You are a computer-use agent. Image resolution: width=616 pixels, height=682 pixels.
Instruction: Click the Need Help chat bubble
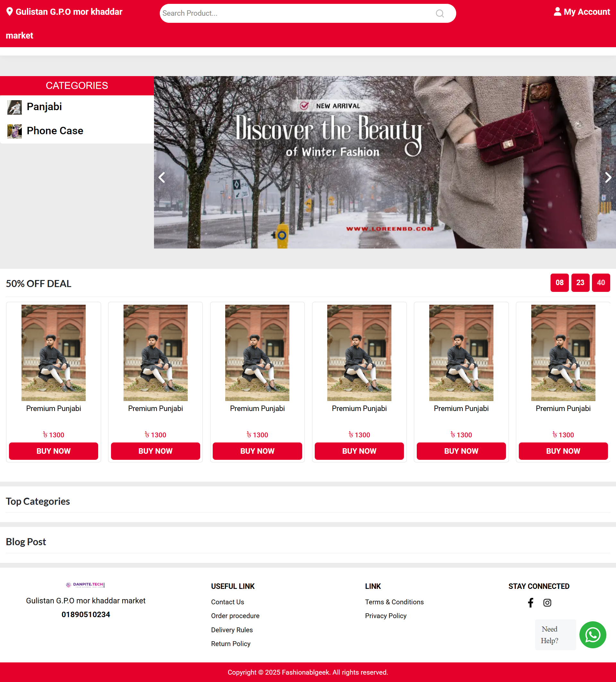pyautogui.click(x=555, y=634)
